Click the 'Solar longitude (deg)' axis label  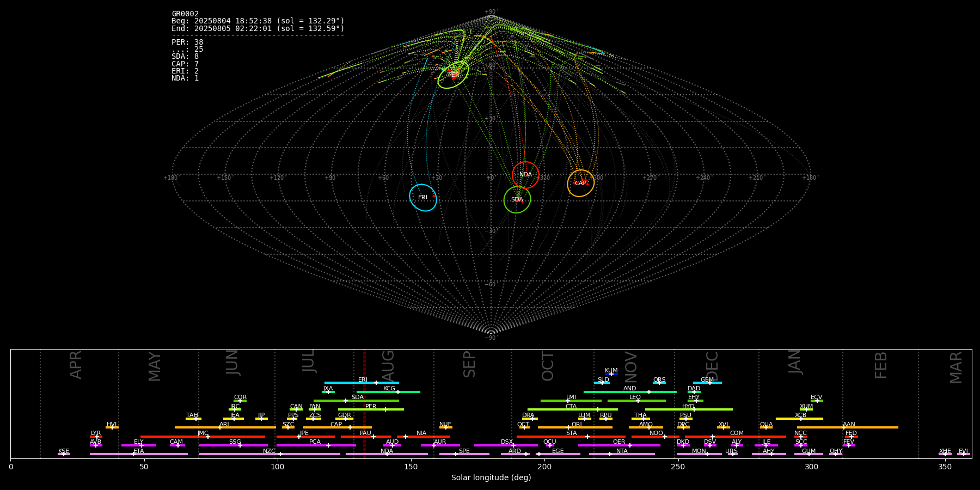click(491, 478)
